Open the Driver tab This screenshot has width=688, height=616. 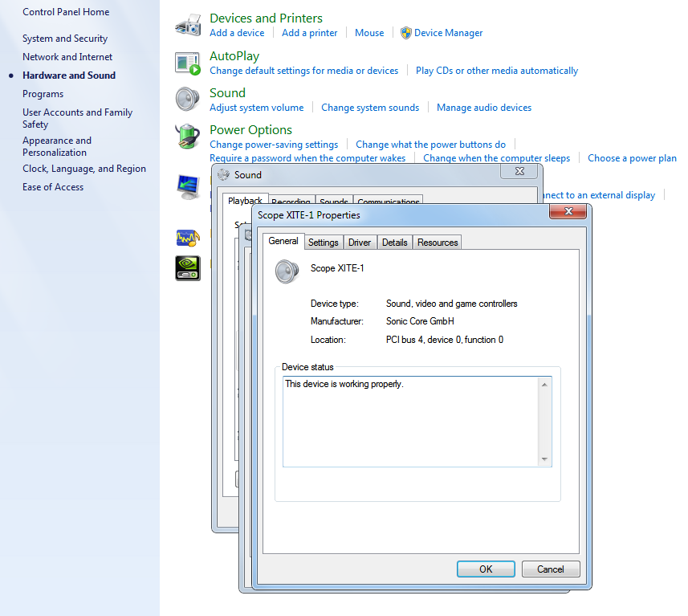[x=360, y=243]
